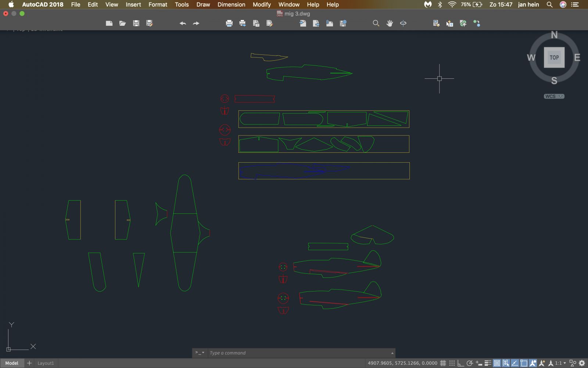Click E on the ViewCube compass
This screenshot has height=368, width=588.
tap(577, 57)
